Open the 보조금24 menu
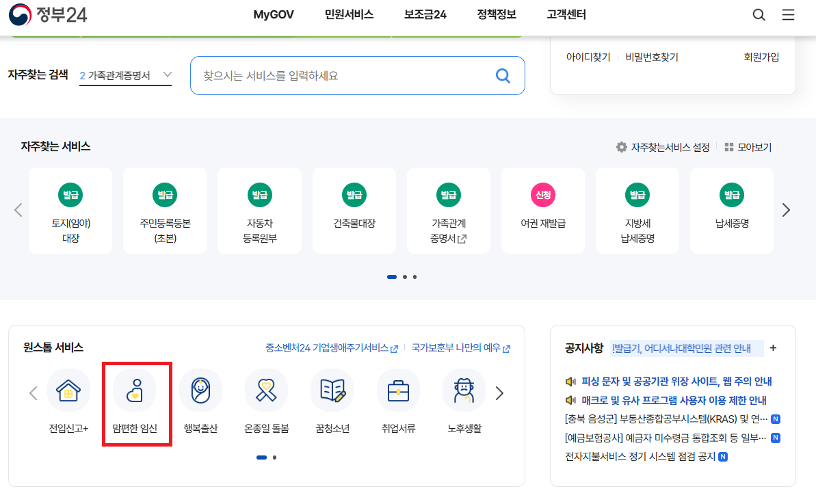The width and height of the screenshot is (816, 504). point(423,14)
